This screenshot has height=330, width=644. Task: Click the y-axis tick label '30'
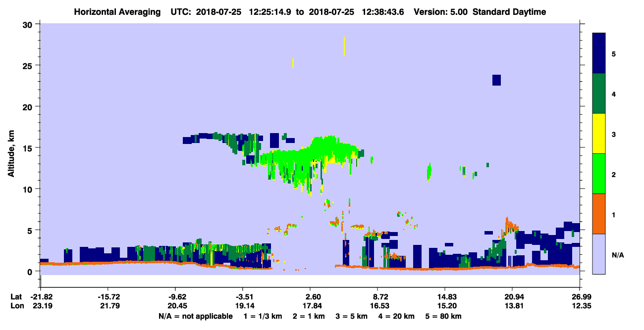[28, 24]
